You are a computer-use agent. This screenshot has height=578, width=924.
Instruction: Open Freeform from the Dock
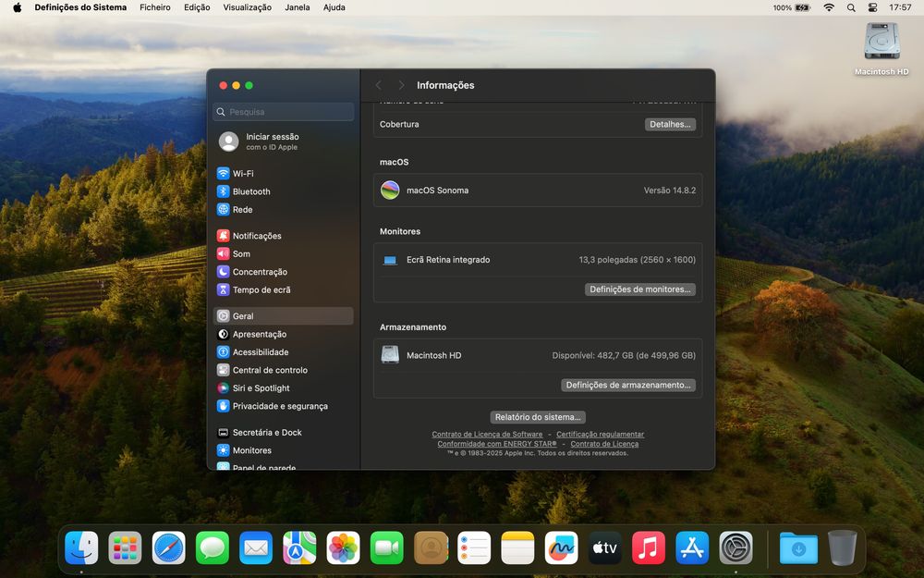pyautogui.click(x=562, y=547)
